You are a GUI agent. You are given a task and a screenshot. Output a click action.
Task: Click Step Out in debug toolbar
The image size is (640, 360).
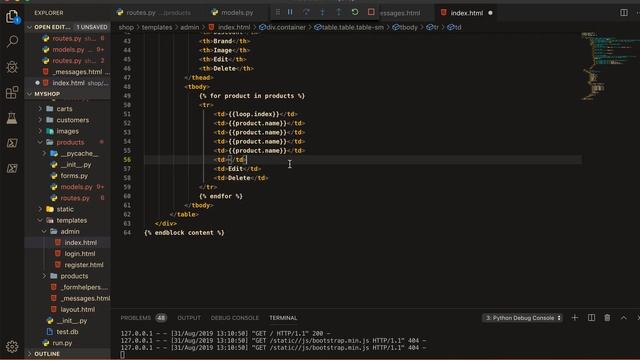pyautogui.click(x=338, y=12)
